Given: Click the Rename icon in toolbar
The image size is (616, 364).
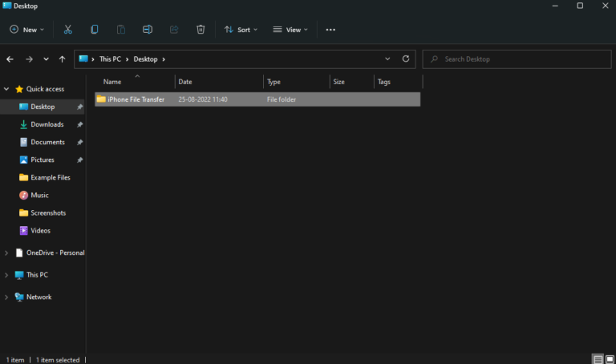Looking at the screenshot, I should click(148, 30).
